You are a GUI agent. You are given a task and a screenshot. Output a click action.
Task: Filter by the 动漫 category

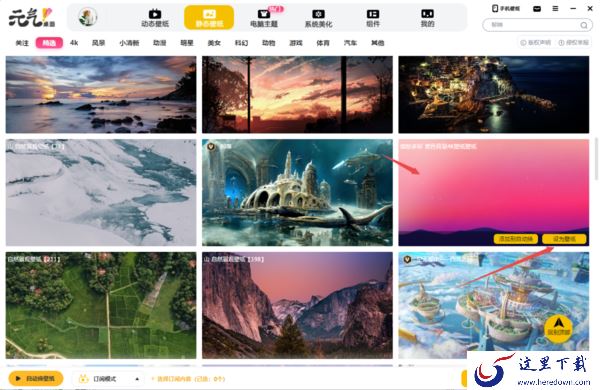tap(160, 43)
